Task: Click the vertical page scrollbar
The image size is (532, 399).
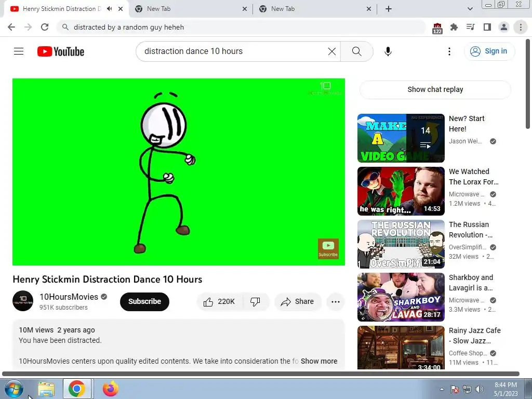Action: tap(528, 84)
